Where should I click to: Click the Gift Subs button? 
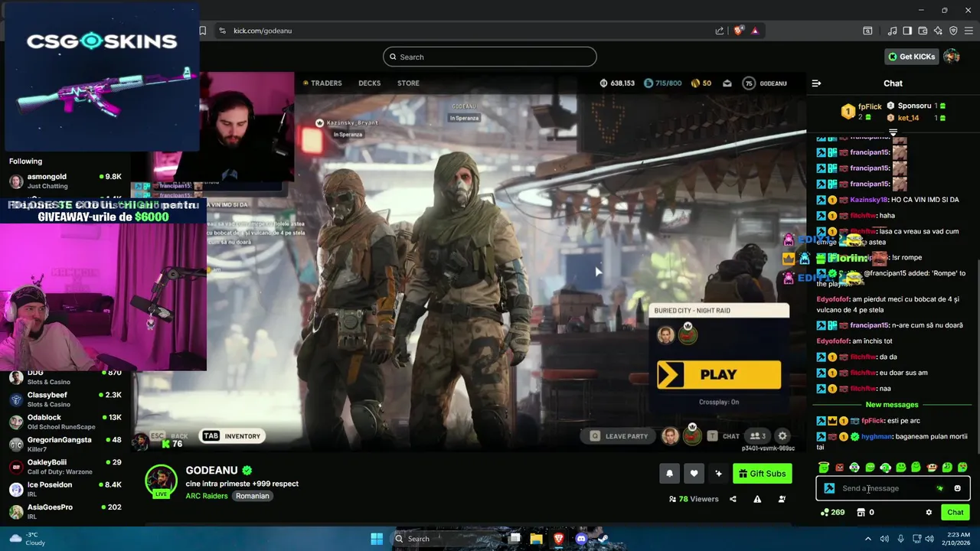[x=762, y=474]
